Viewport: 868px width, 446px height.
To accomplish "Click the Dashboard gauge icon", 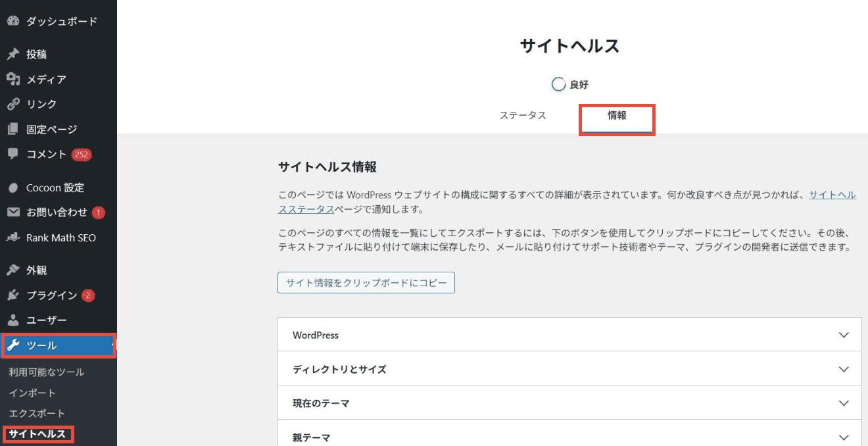I will [x=12, y=21].
